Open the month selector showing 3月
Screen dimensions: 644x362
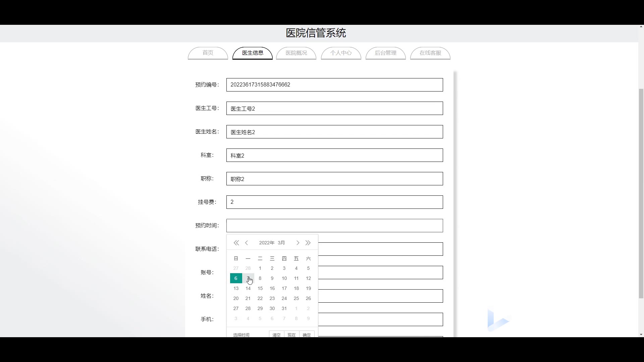[281, 243]
